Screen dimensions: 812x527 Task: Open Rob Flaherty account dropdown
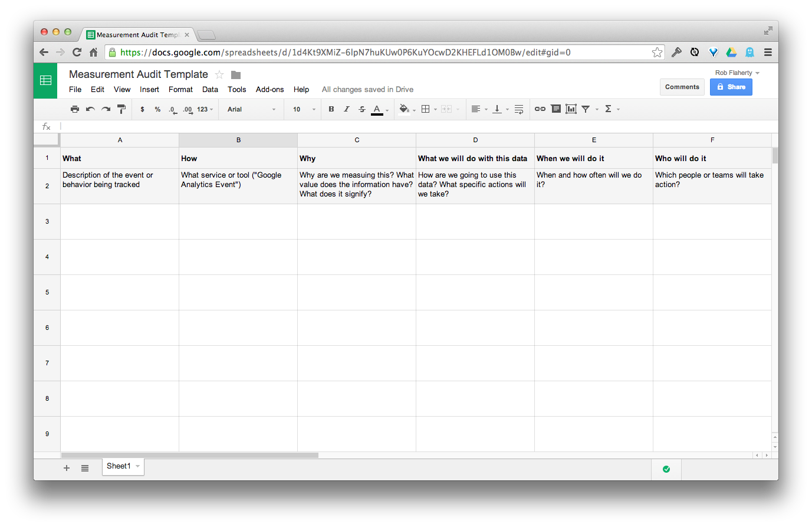click(x=737, y=73)
